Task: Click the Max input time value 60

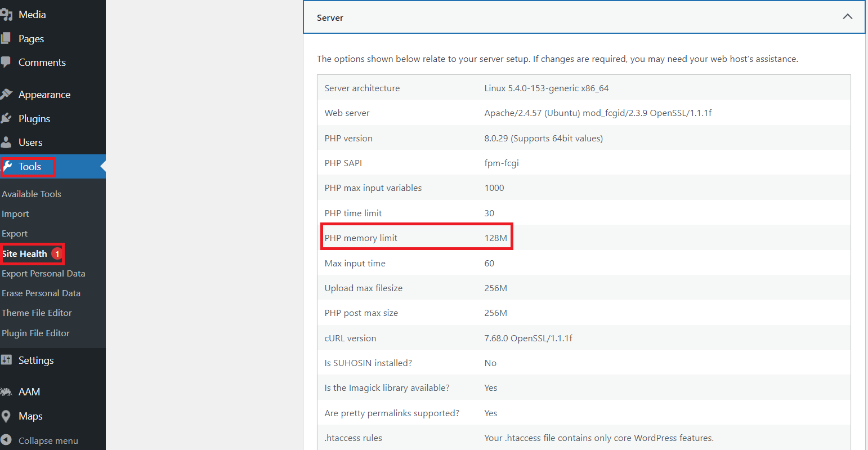Action: 489,263
